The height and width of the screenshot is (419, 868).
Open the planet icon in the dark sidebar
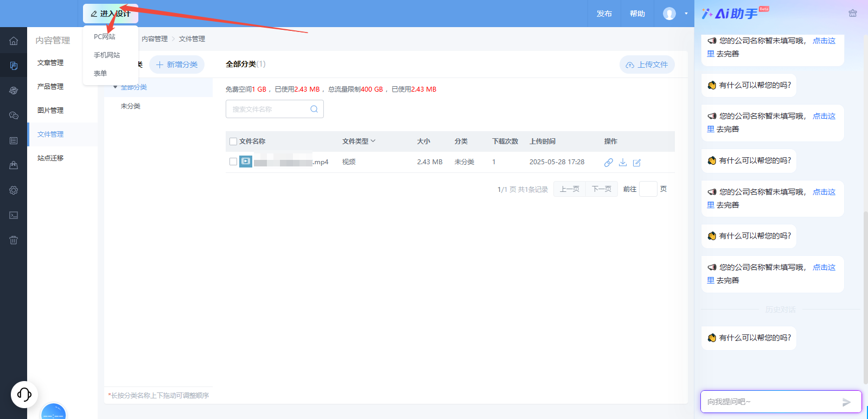pos(14,91)
